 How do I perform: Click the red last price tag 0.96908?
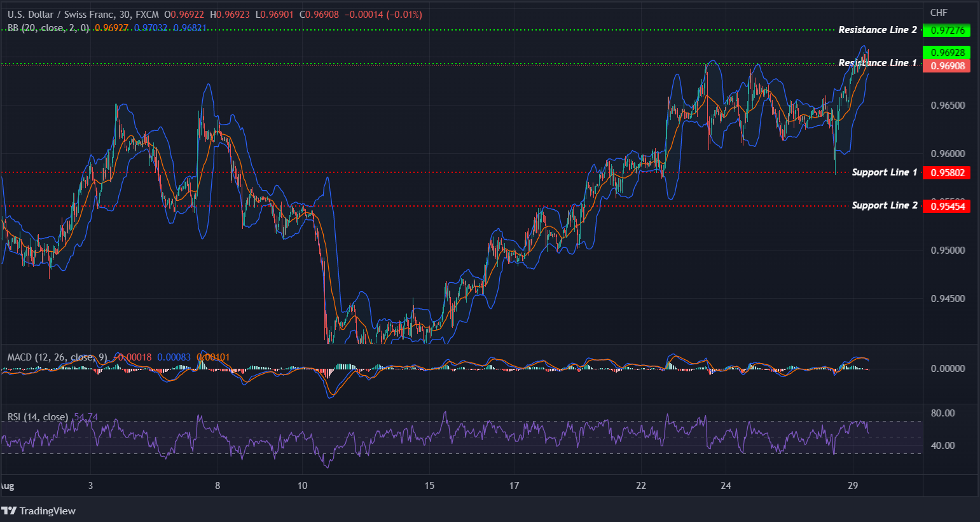[947, 66]
